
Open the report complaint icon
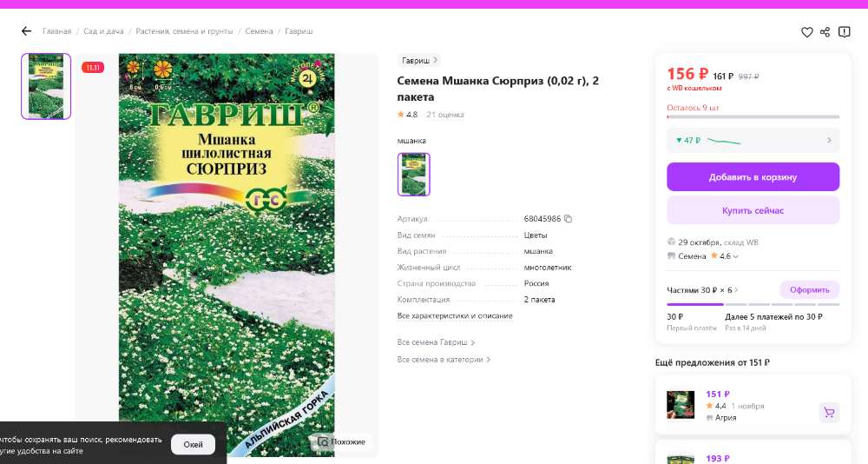(x=844, y=32)
